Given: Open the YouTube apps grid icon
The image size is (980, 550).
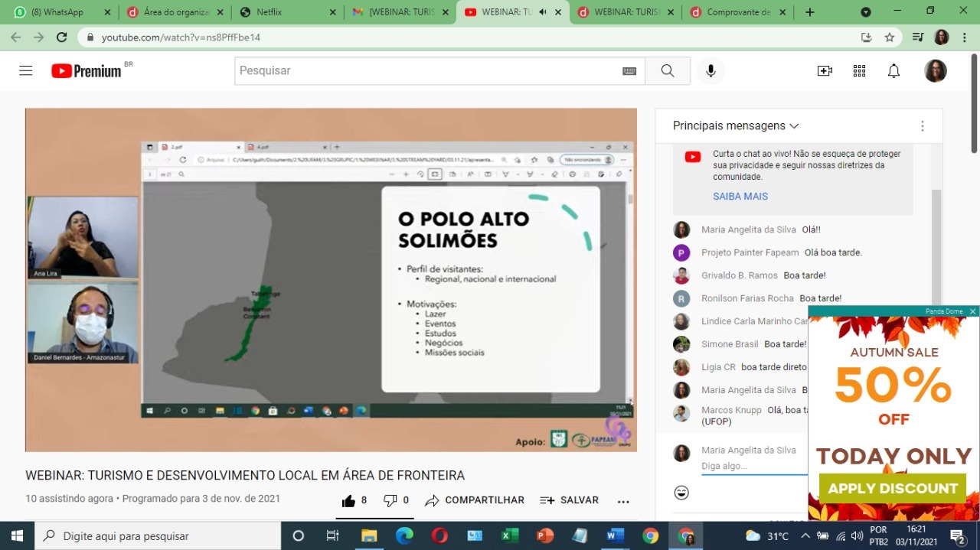Looking at the screenshot, I should click(x=859, y=70).
